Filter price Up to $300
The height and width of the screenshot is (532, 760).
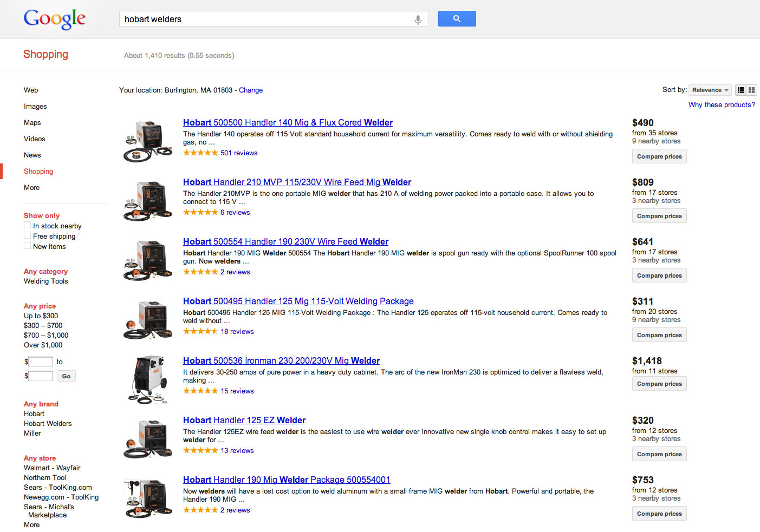[x=41, y=316]
